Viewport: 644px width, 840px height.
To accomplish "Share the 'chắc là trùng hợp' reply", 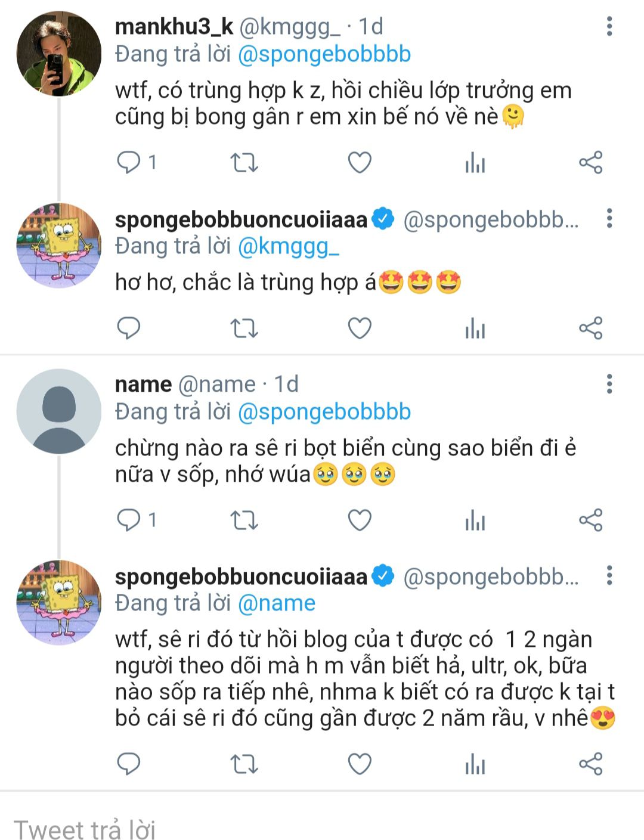I will [591, 328].
